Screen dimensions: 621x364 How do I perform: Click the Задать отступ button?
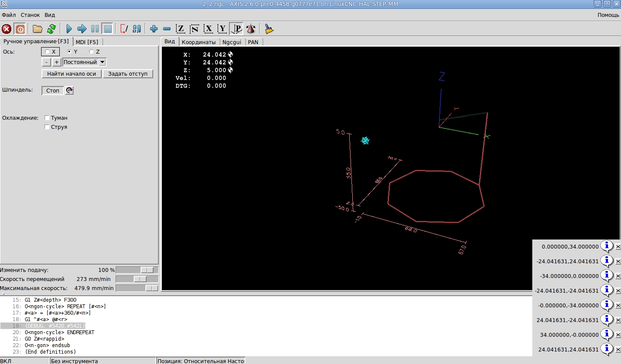(128, 74)
